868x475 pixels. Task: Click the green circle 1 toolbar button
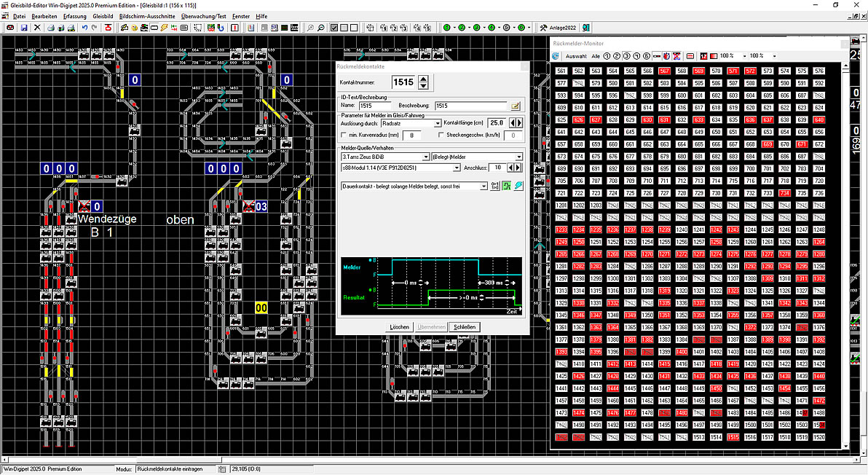coord(447,28)
